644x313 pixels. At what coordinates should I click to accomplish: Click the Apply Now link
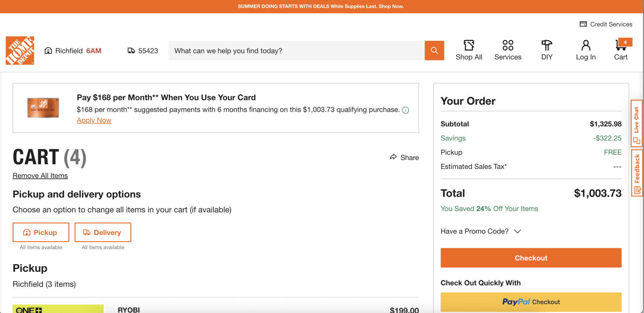point(94,120)
